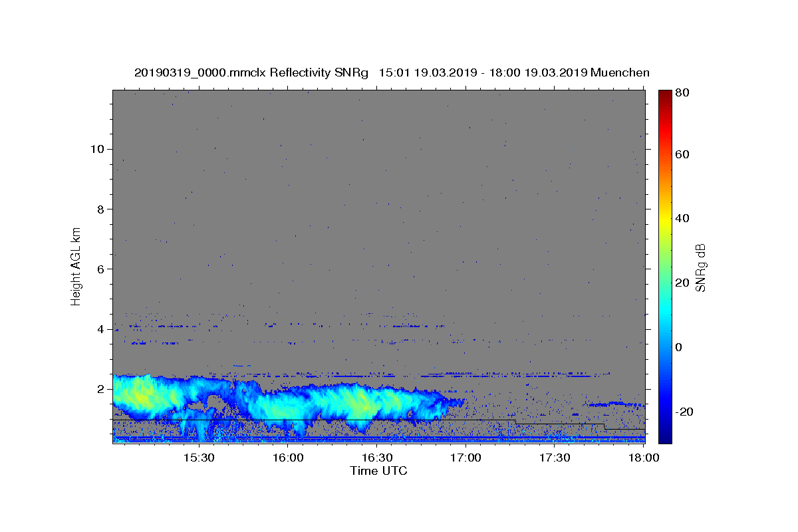The width and height of the screenshot is (798, 532).
Task: Click the height tick label 10
Action: coord(98,149)
